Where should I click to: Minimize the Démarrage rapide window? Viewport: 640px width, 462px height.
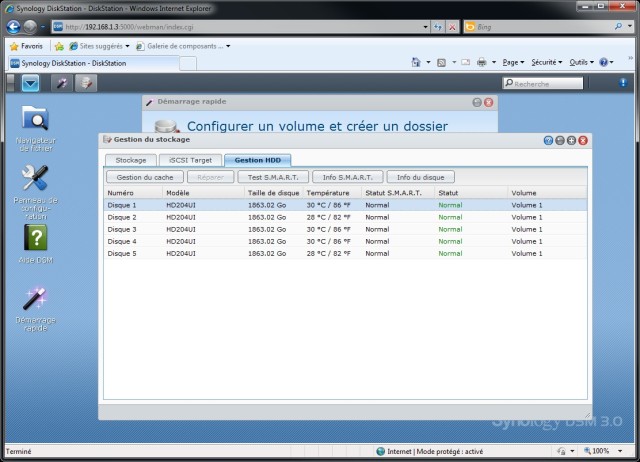point(477,102)
